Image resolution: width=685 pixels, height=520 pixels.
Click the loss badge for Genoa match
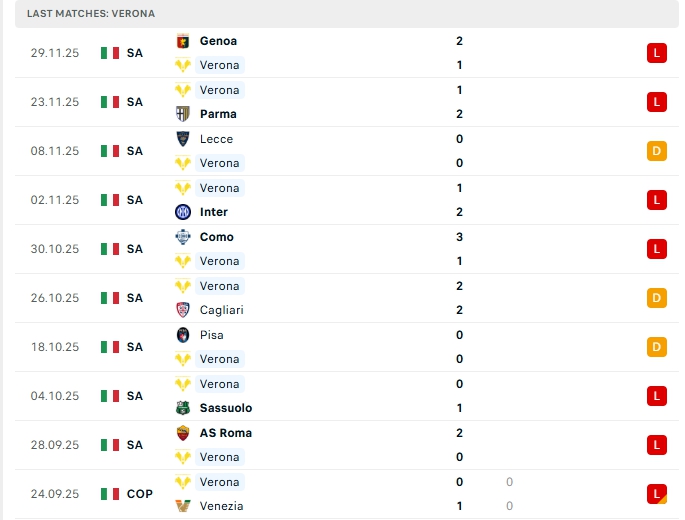click(656, 53)
